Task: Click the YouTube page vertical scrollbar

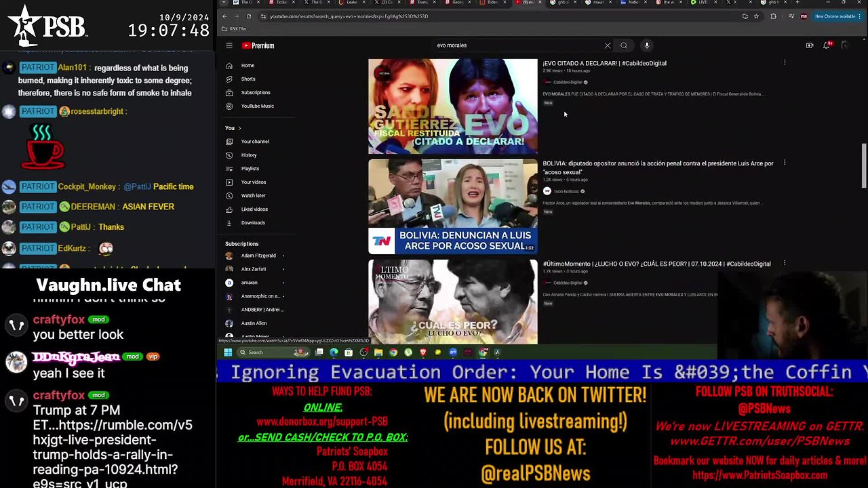Action: click(x=863, y=166)
